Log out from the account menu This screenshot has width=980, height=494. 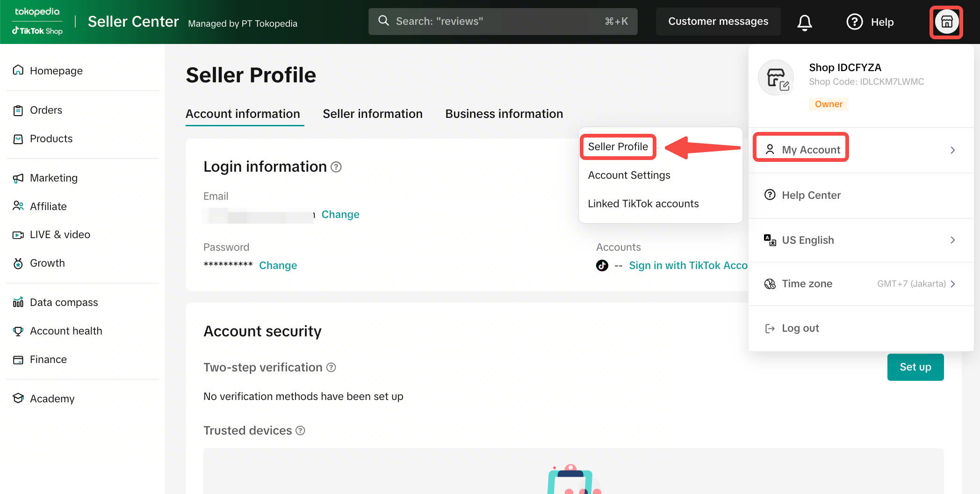click(800, 328)
